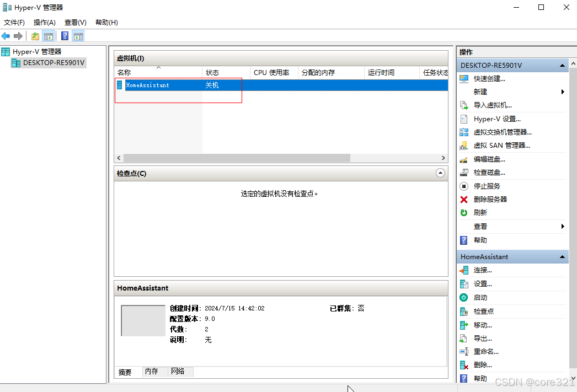Click 帮助 under HomeAssistant actions
The image size is (577, 392).
click(480, 378)
